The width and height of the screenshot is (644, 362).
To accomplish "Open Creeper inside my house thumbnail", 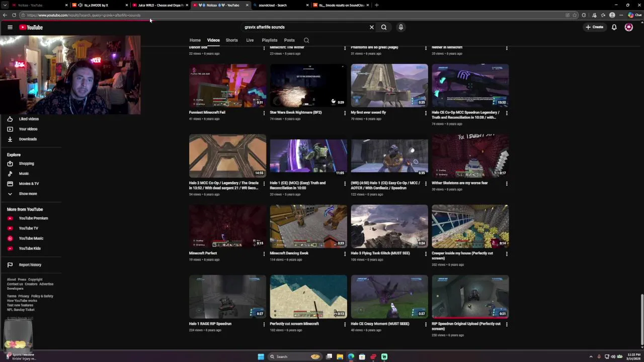I will [470, 226].
